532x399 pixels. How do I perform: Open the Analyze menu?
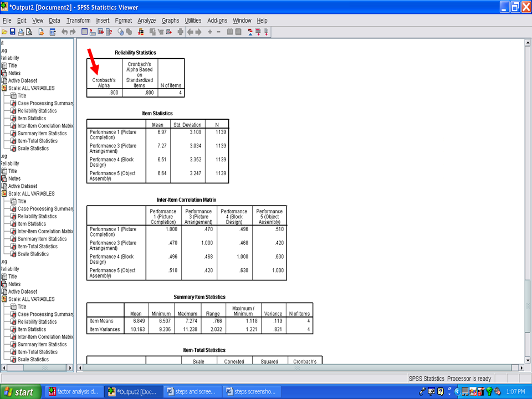tap(146, 21)
